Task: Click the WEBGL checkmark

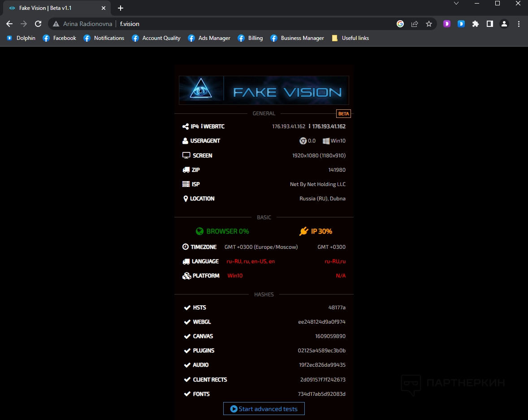Action: (x=187, y=322)
